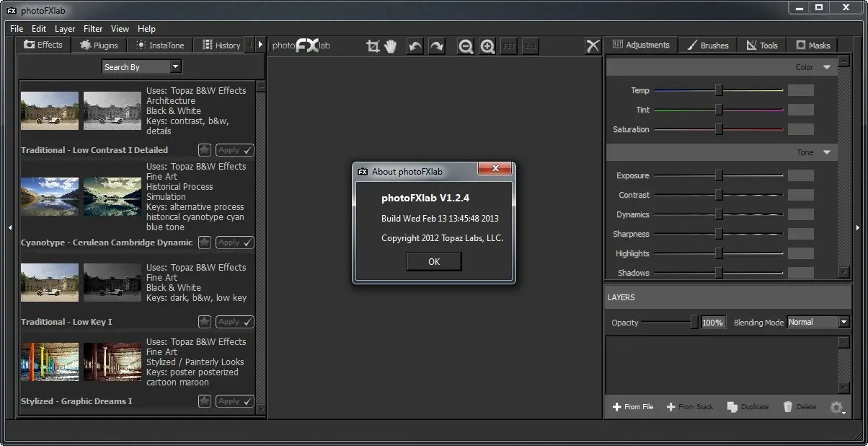
Task: Switch to the Plugins tab
Action: (x=99, y=45)
